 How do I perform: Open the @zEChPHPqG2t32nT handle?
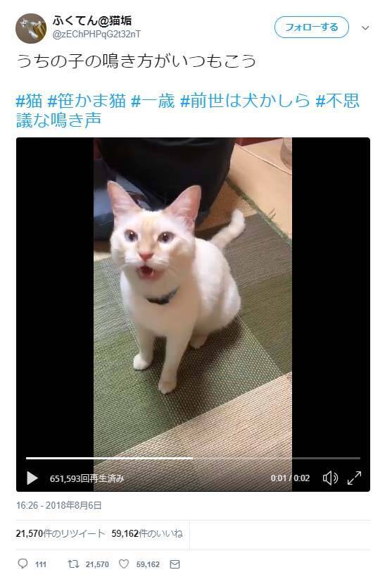click(x=96, y=35)
